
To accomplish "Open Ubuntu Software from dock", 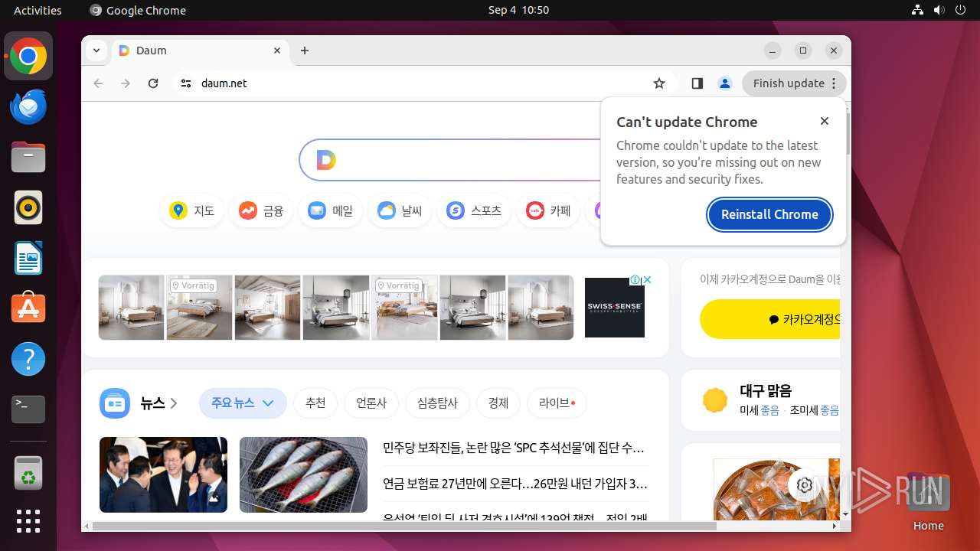I will click(28, 308).
